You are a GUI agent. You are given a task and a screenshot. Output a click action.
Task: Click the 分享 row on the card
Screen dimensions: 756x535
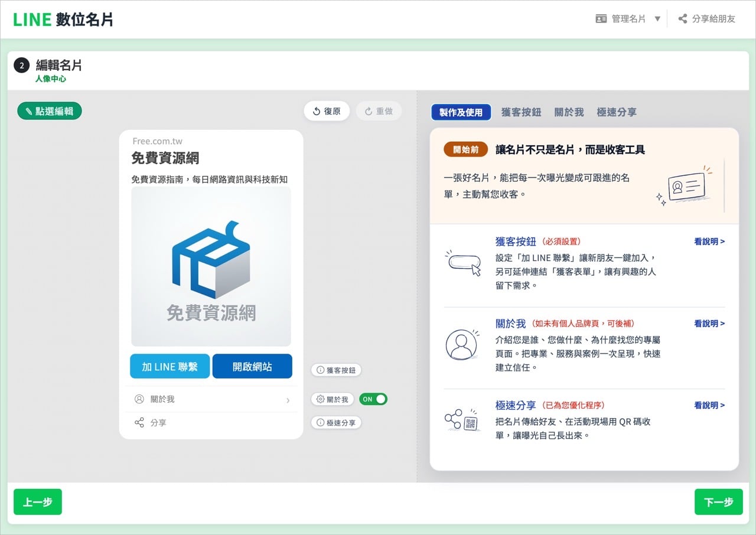pos(211,423)
